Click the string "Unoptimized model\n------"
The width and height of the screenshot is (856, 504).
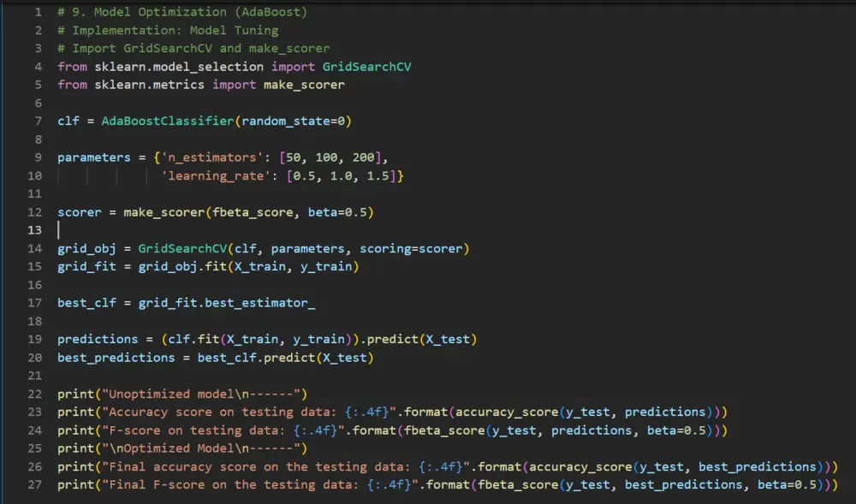201,394
